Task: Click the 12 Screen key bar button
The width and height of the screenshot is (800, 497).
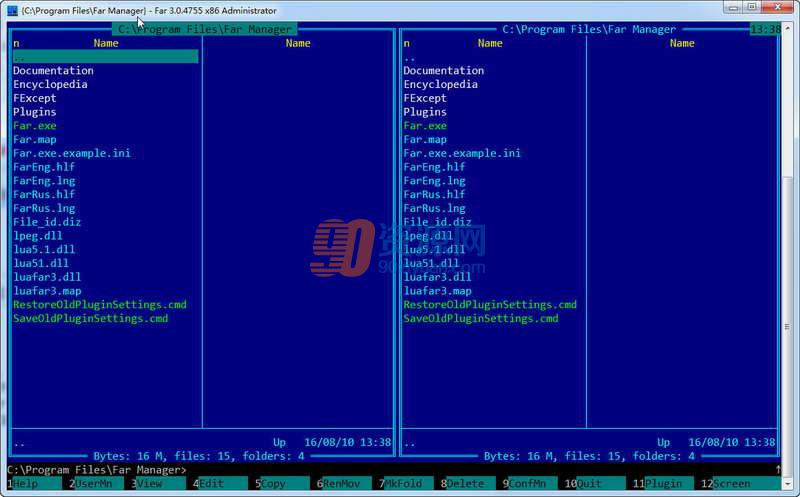Action: pos(741,483)
